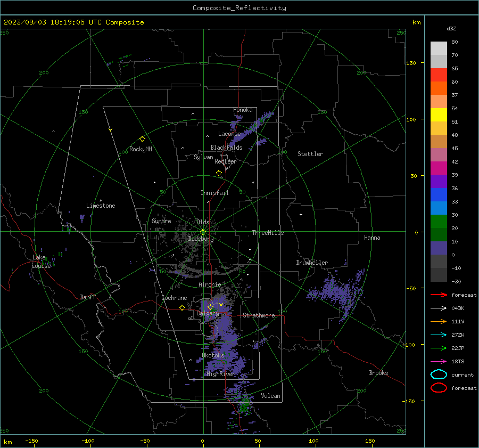Click the Sundre town label
Viewport: 479px width, 448px height.
161,221
